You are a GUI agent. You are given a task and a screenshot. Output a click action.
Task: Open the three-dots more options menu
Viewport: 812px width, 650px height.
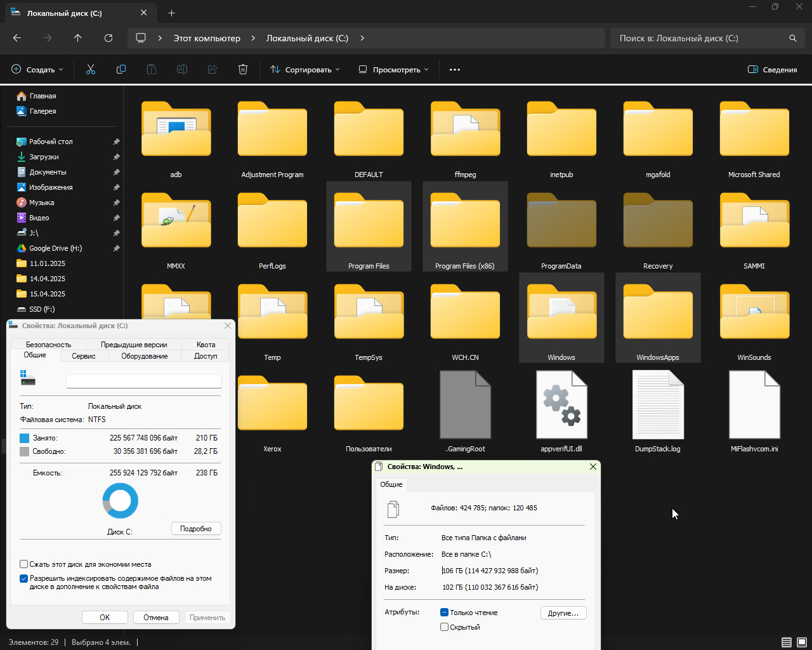455,70
